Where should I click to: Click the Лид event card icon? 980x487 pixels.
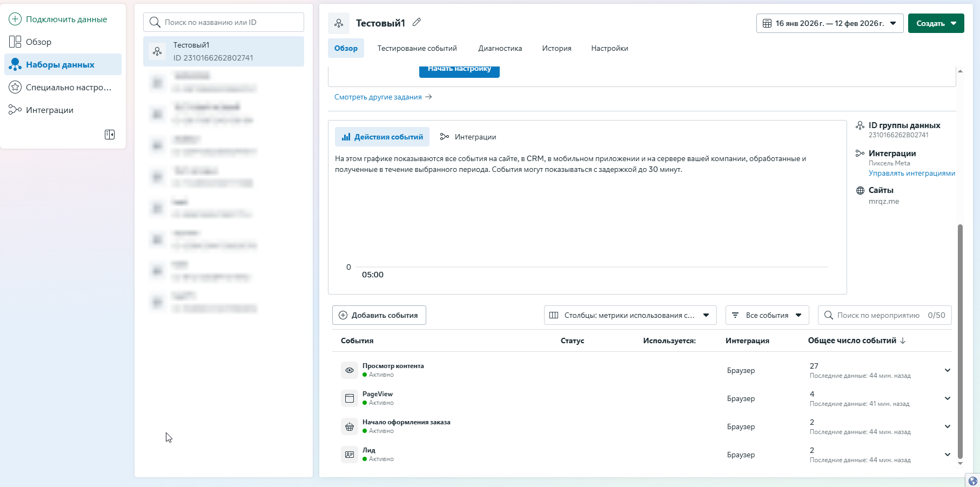coord(350,455)
